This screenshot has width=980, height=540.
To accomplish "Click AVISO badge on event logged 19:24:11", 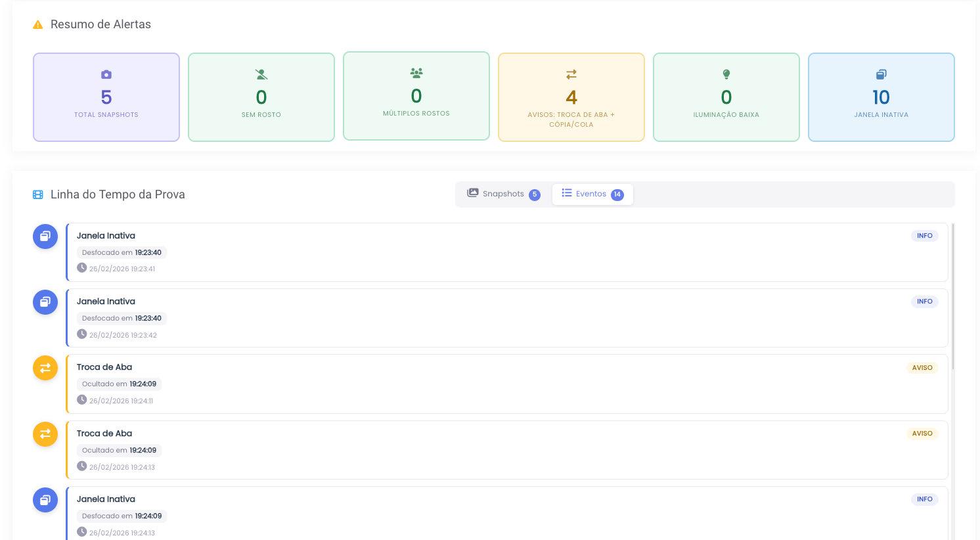I will point(922,368).
